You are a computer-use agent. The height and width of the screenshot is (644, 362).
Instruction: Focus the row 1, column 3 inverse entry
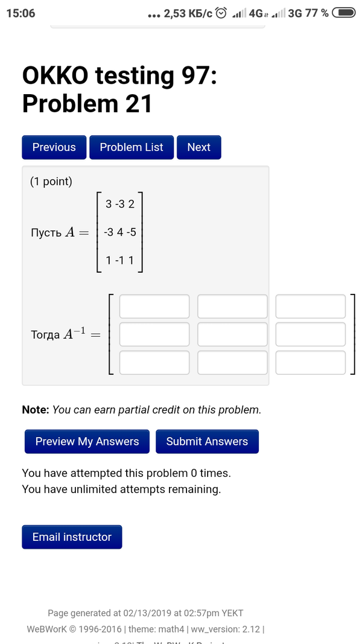point(311,306)
